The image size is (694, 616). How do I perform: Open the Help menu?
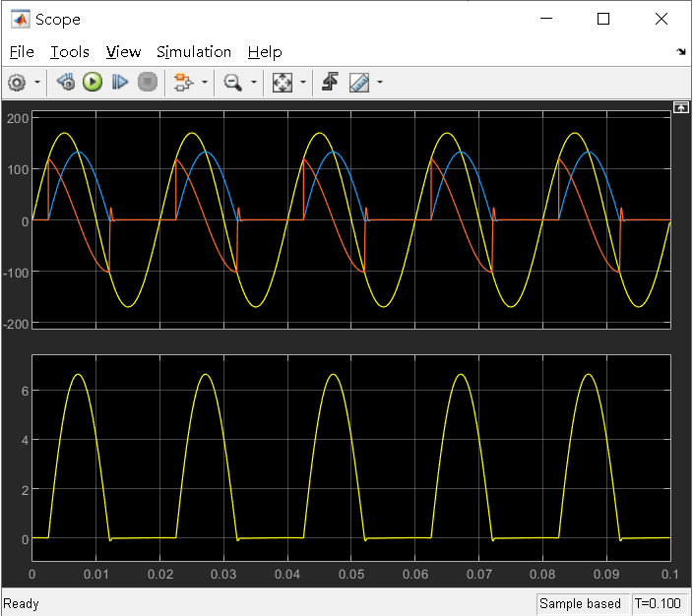pyautogui.click(x=265, y=52)
